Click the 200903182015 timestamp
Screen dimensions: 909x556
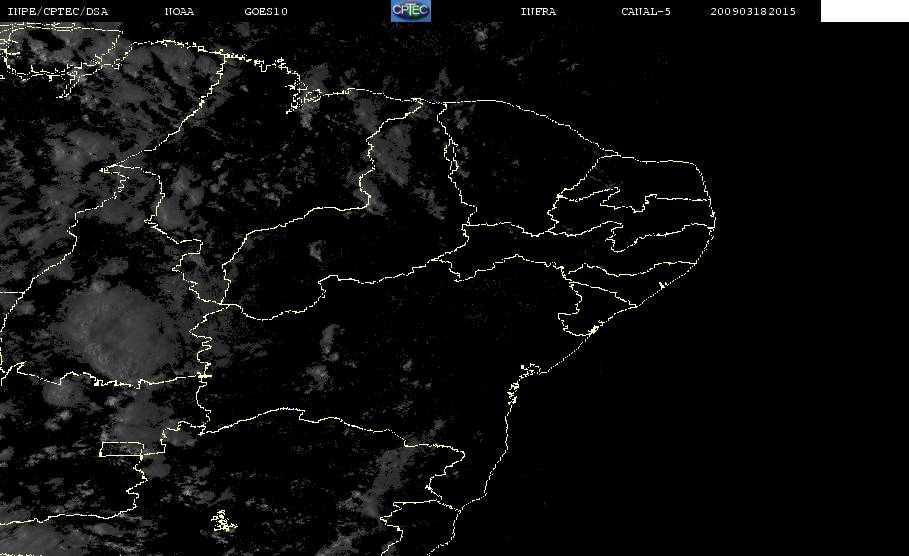pos(753,12)
